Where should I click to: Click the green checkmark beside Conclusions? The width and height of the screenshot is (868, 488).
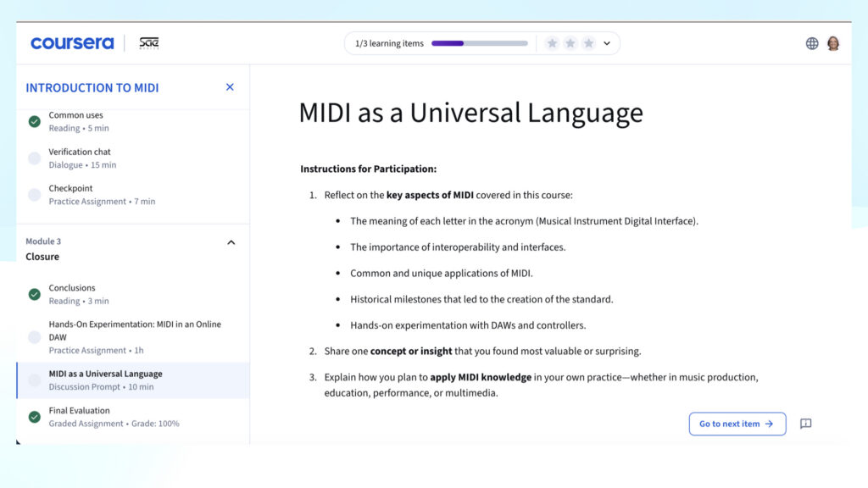pyautogui.click(x=34, y=294)
